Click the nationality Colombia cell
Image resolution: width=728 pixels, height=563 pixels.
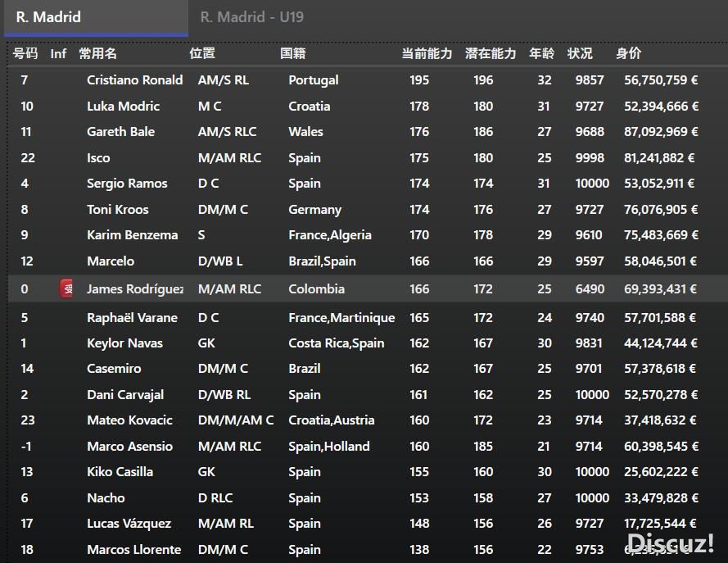click(317, 289)
